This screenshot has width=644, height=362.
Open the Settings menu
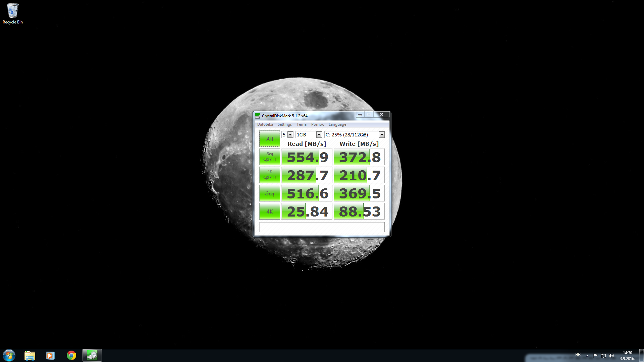[x=284, y=124]
